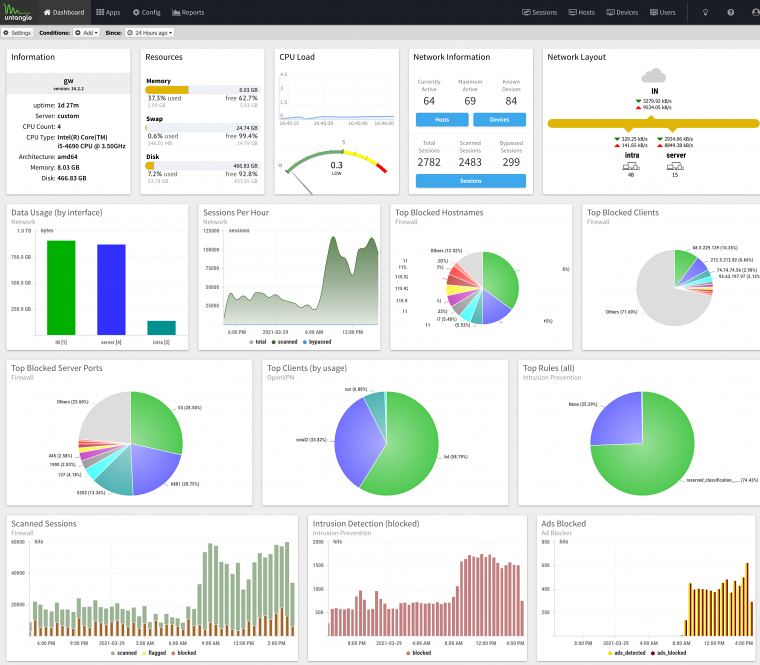Expand the Add conditions dropdown
The height and width of the screenshot is (665, 760).
[86, 32]
